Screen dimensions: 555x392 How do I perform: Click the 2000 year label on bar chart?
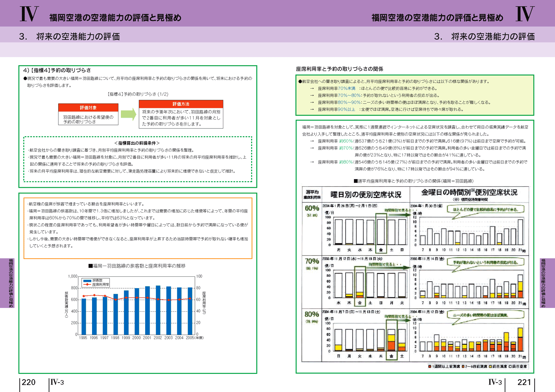(x=136, y=338)
